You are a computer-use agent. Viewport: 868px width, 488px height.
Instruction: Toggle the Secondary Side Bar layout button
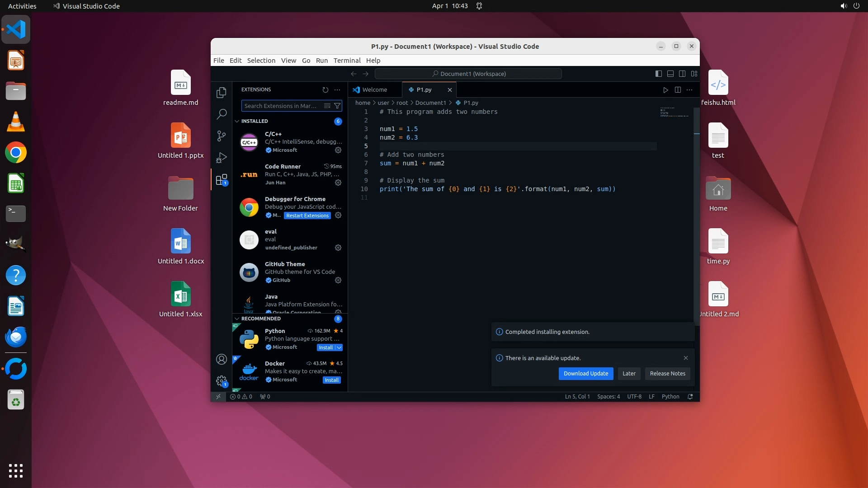[x=682, y=74]
